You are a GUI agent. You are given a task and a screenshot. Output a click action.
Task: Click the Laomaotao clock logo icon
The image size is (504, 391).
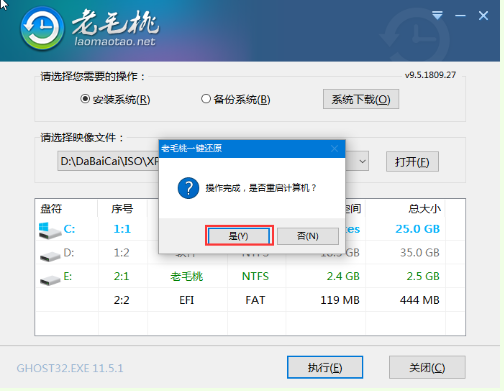(x=42, y=28)
